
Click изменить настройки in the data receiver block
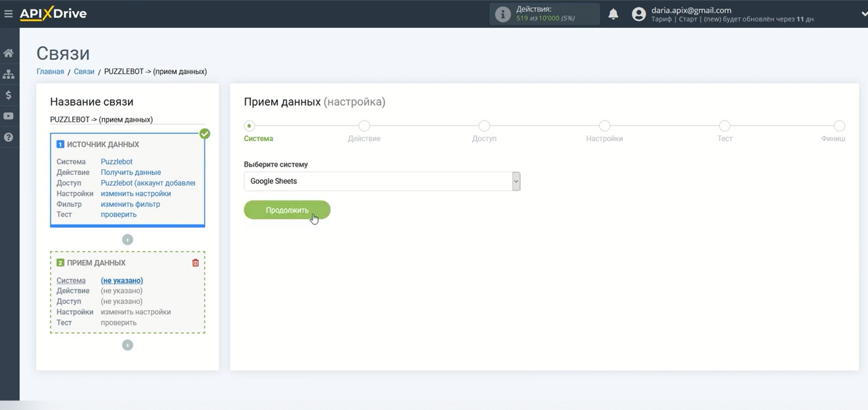(x=136, y=312)
